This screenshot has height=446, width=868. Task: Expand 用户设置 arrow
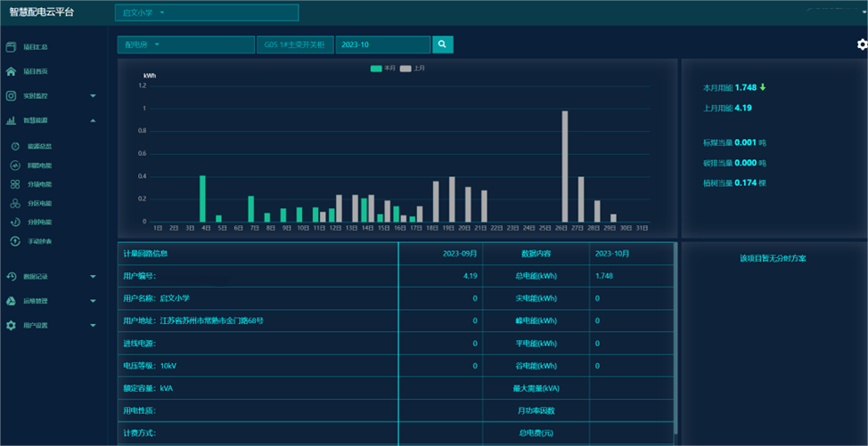[x=93, y=326]
